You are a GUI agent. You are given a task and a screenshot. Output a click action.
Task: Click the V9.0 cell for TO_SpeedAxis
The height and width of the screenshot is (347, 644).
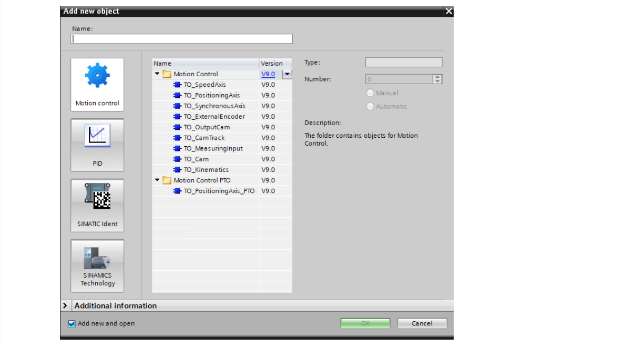(275, 85)
